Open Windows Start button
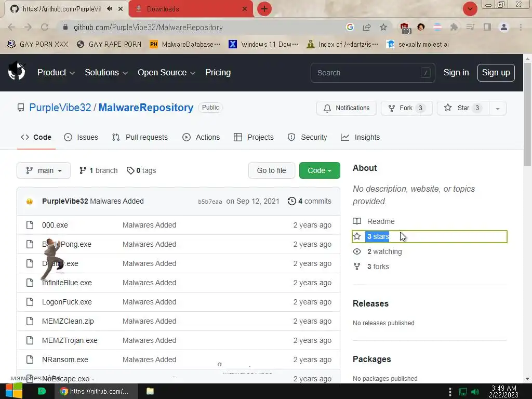Image resolution: width=532 pixels, height=399 pixels. click(14, 391)
